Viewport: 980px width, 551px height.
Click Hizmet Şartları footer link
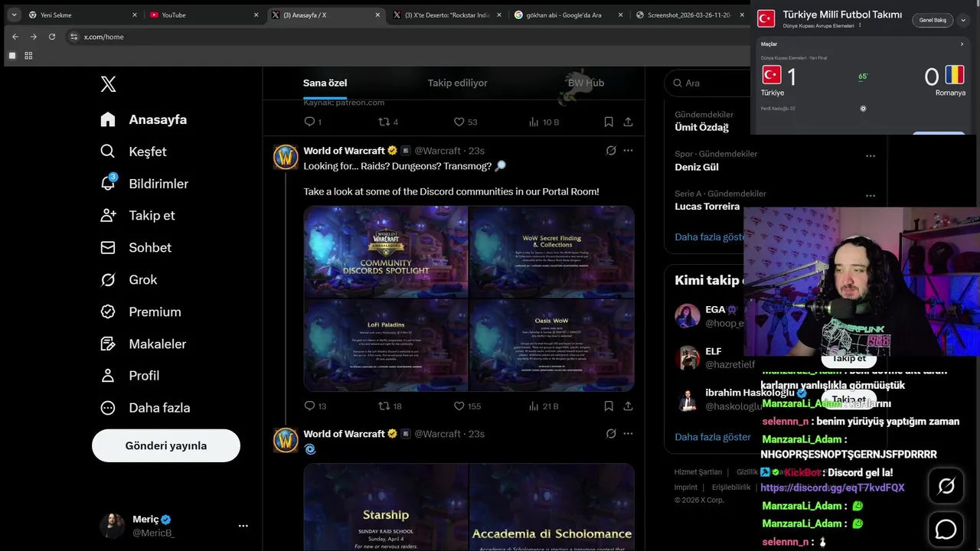click(698, 472)
